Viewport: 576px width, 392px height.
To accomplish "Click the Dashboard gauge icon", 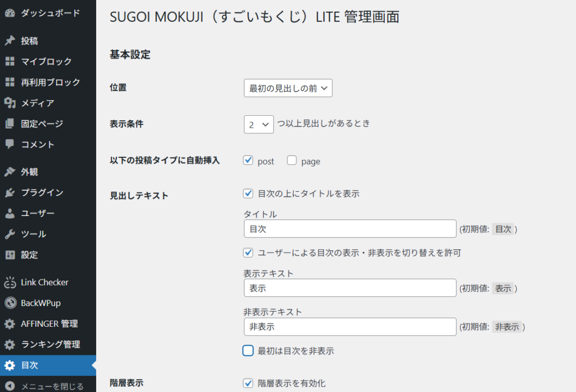I will [x=10, y=13].
